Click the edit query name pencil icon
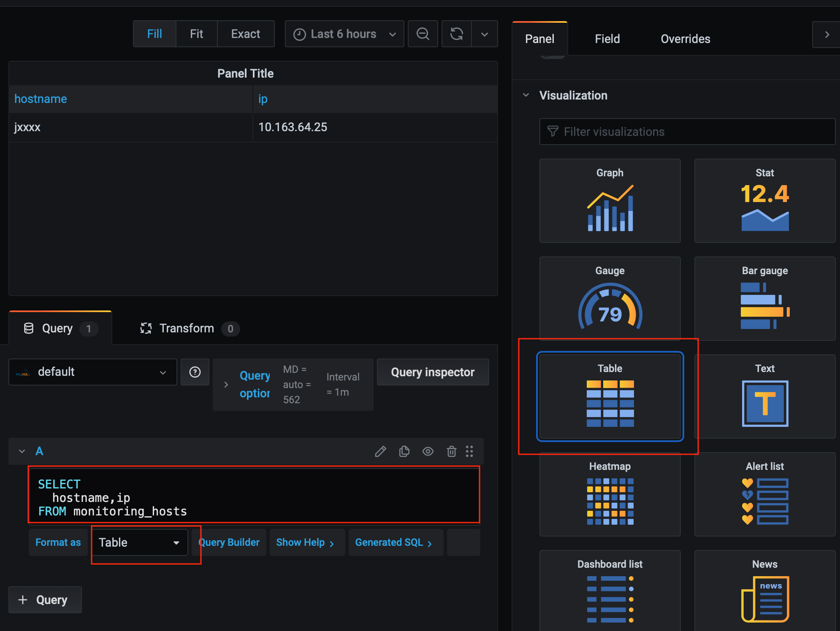Screen dimensions: 840x631 pyautogui.click(x=380, y=451)
